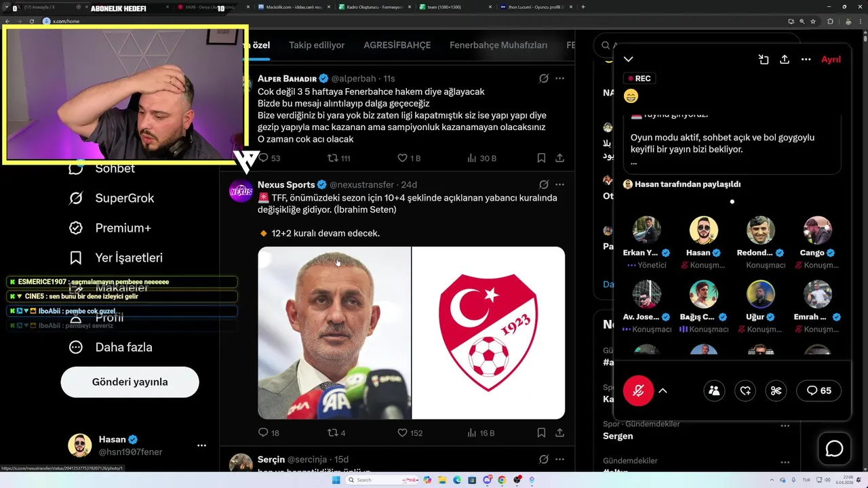Open the Nexus Sports profile name
Image resolution: width=868 pixels, height=488 pixels.
point(286,184)
